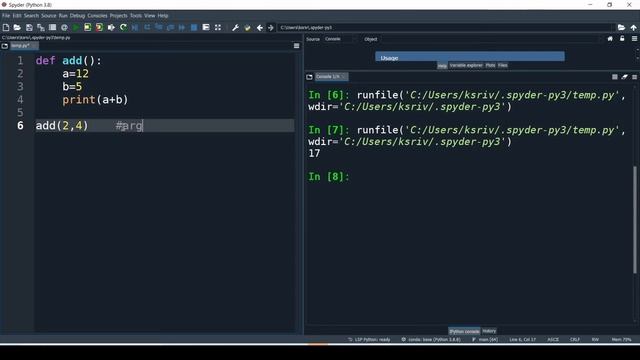
Task: Toggle the Help pane lock
Action: (622, 39)
